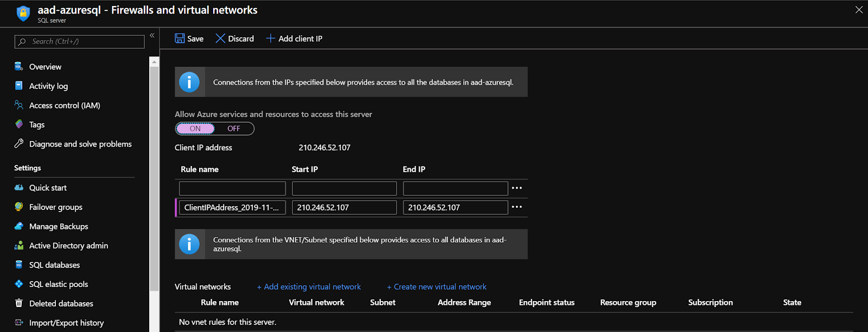Click Create new virtual network link
This screenshot has height=332, width=868.
pyautogui.click(x=437, y=287)
